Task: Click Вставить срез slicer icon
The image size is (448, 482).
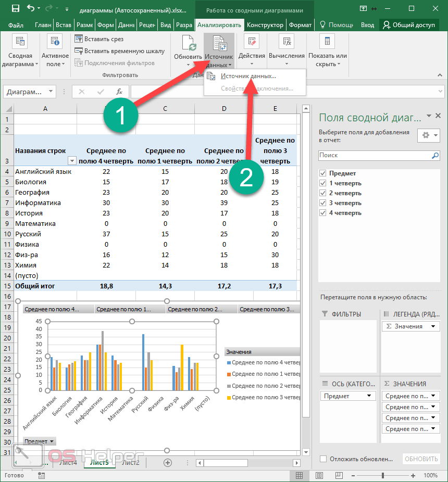Action: point(79,39)
